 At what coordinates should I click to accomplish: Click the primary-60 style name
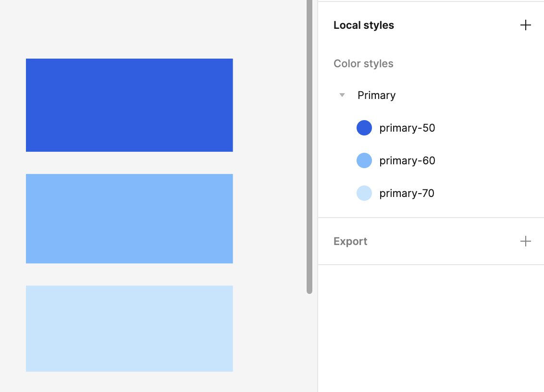point(407,160)
